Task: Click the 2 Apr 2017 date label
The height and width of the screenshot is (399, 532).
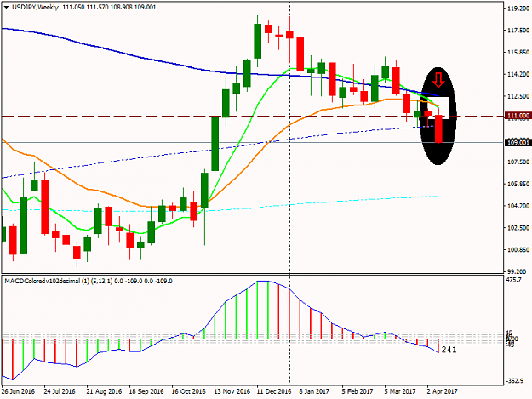Action: (443, 391)
